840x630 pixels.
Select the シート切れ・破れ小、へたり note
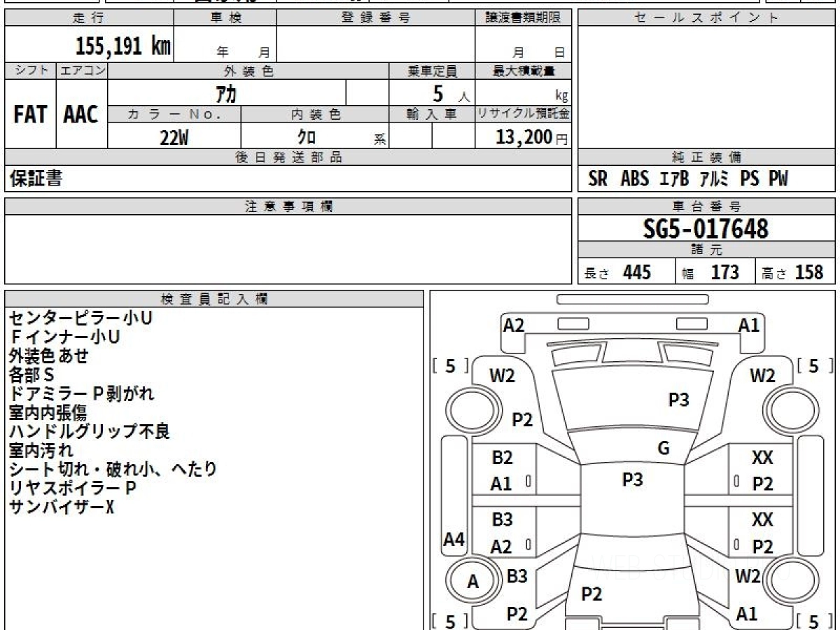pyautogui.click(x=113, y=469)
